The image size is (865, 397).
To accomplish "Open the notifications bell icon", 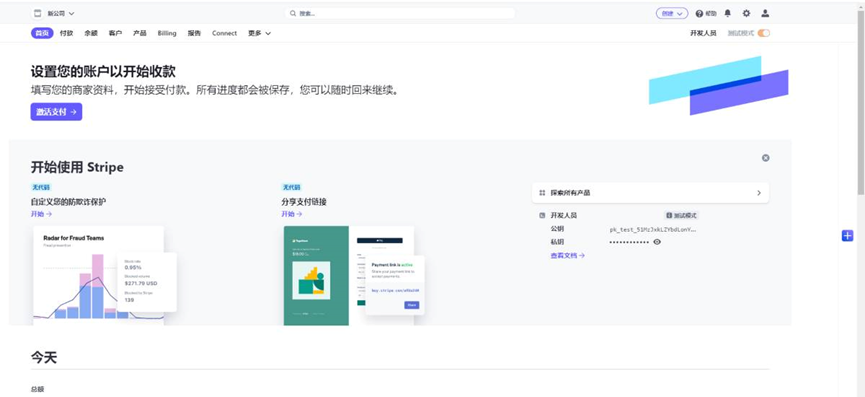I will tap(728, 13).
